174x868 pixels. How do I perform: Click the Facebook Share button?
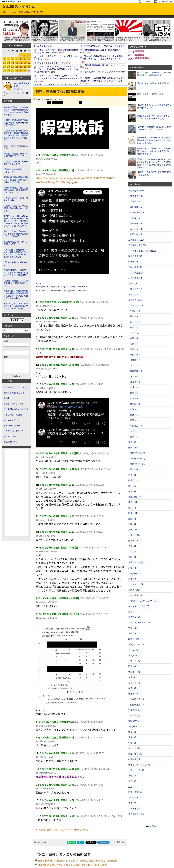coord(104,842)
